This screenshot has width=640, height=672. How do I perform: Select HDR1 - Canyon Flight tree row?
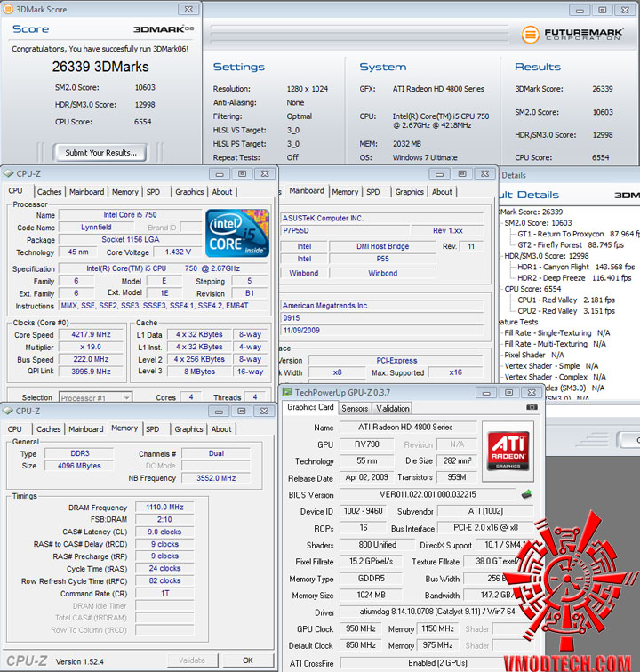coord(576,267)
